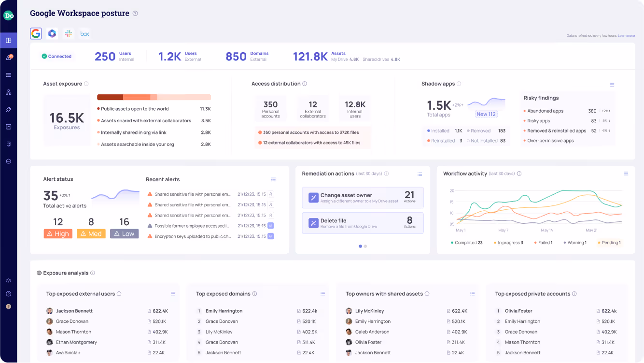Toggle the Completed series in the legend

(467, 243)
